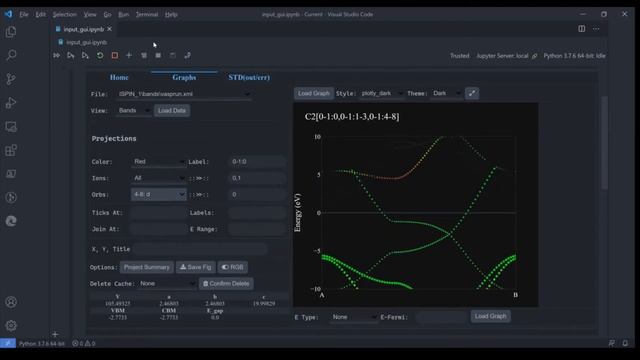Viewport: 640px width, 360px height.
Task: Interrupt the kernel with the red stop icon
Action: coord(115,55)
